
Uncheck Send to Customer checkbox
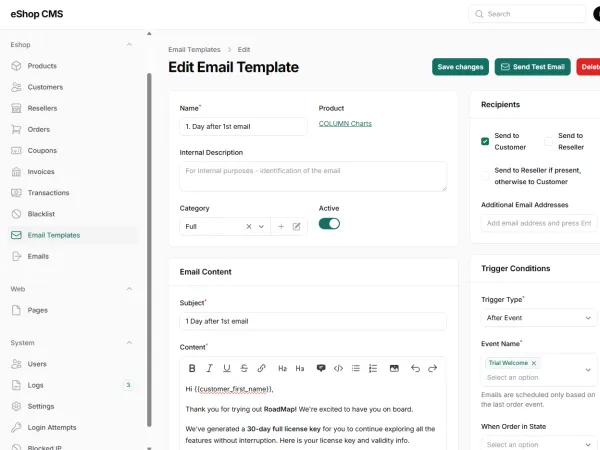(485, 141)
